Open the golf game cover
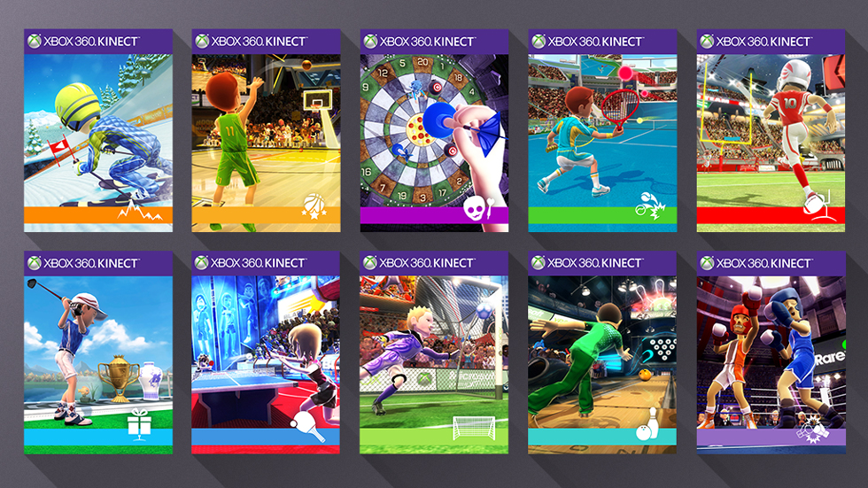This screenshot has width=868, height=488. pos(98,352)
